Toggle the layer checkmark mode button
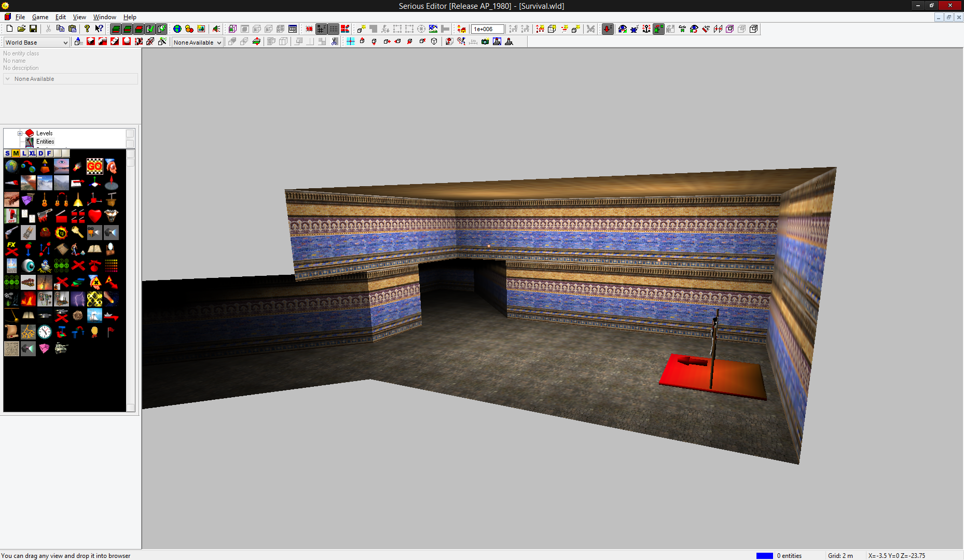This screenshot has height=560, width=964. [x=150, y=29]
